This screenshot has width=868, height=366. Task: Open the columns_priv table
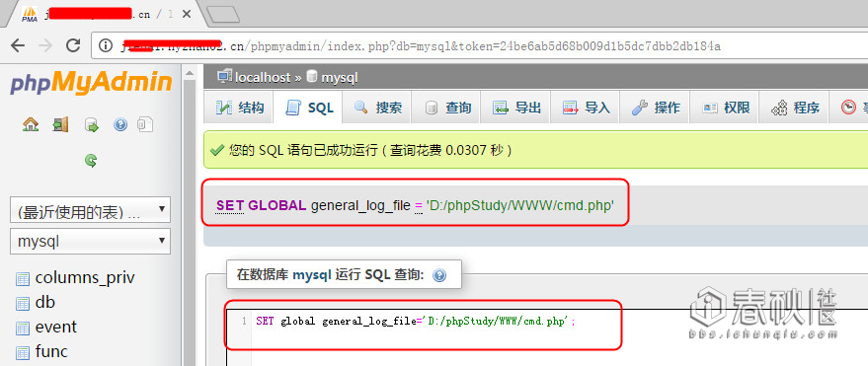coord(85,277)
